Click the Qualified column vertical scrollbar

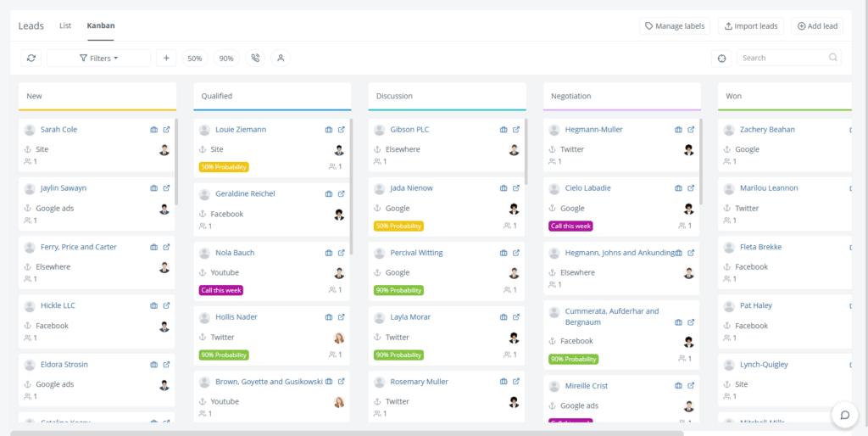[x=352, y=187]
